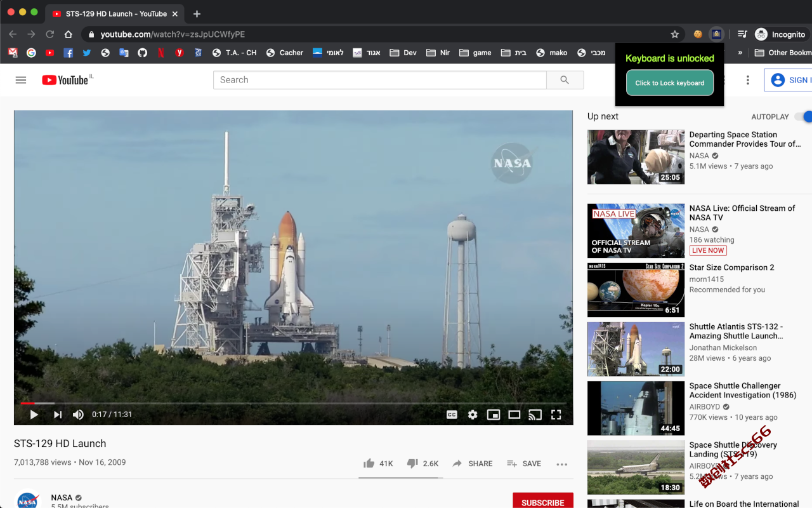
Task: Toggle closed captions CC button
Action: (452, 415)
